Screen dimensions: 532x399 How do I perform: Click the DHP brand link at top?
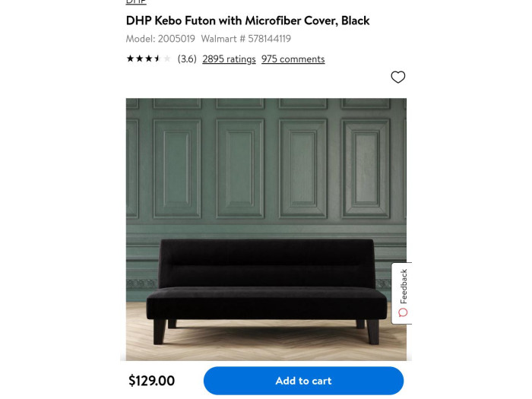136,2
